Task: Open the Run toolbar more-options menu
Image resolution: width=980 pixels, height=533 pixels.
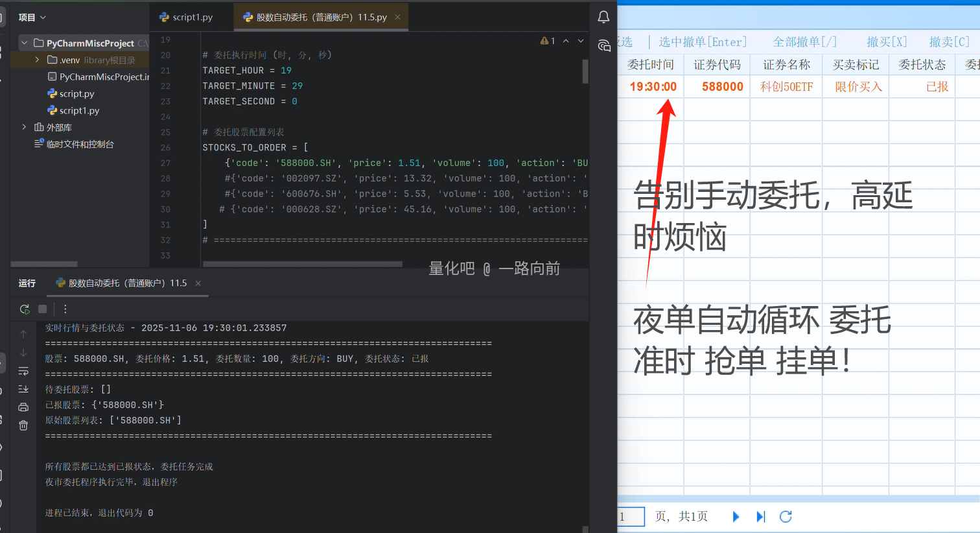Action: point(65,309)
